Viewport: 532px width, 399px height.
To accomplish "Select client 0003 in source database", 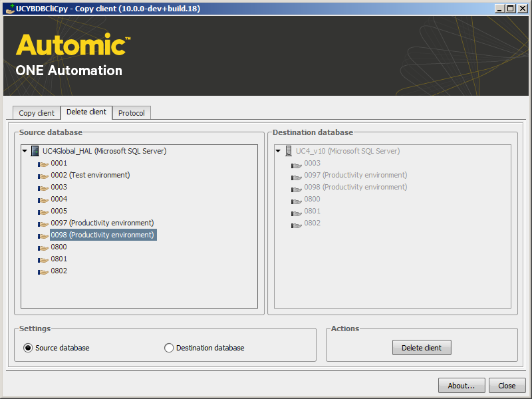I will (59, 187).
